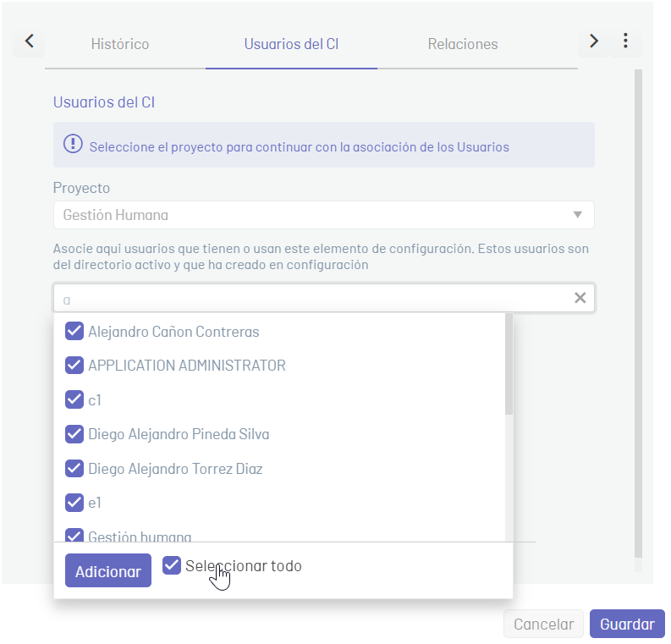Deselect Diego Alejandro Pineda Silva
The width and height of the screenshot is (671, 644).
74,434
